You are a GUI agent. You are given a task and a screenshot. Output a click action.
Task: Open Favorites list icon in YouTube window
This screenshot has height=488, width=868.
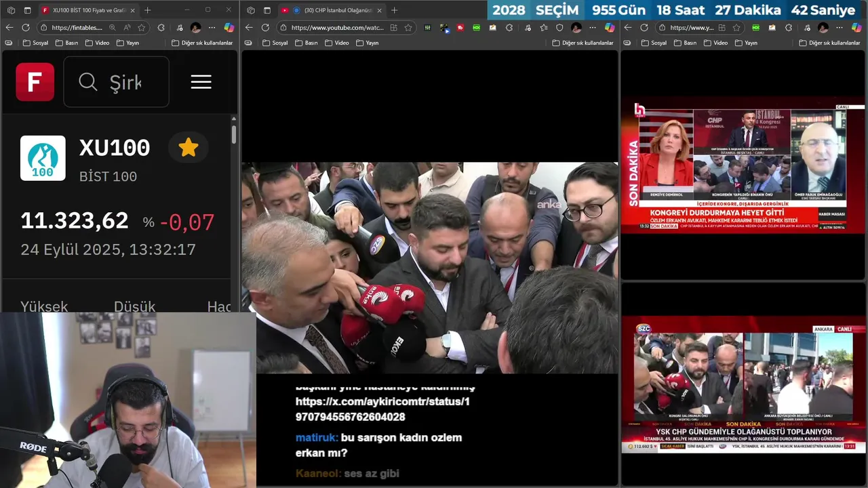pos(543,28)
